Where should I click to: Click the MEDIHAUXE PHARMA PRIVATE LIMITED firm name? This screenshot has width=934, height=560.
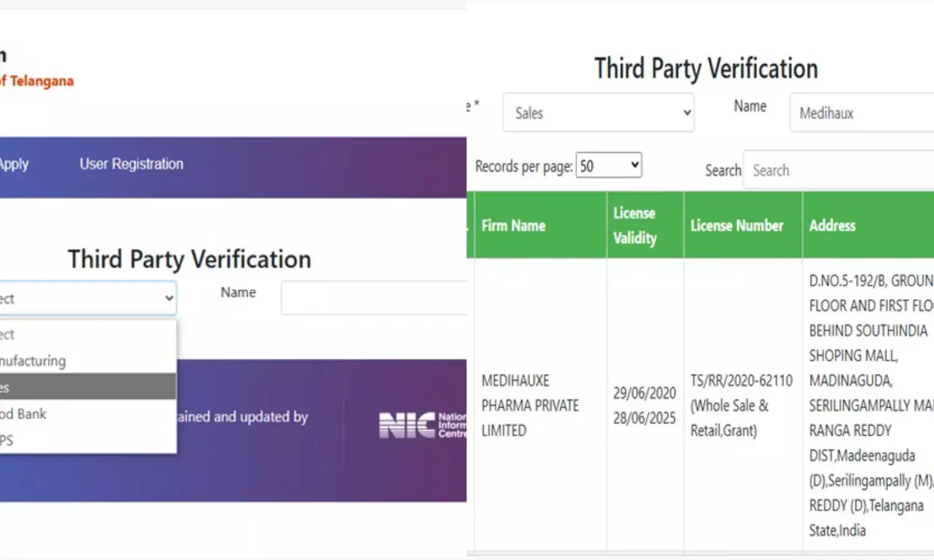point(530,405)
